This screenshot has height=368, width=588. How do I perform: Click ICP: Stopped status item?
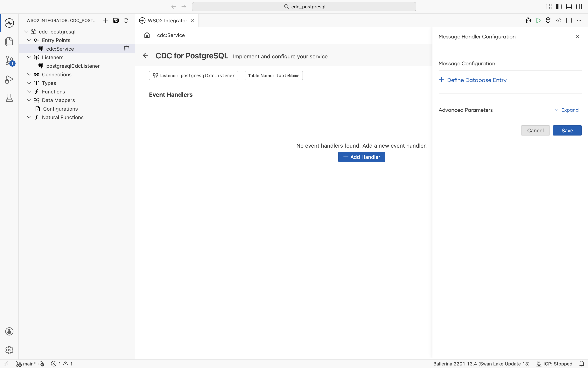tap(554, 364)
